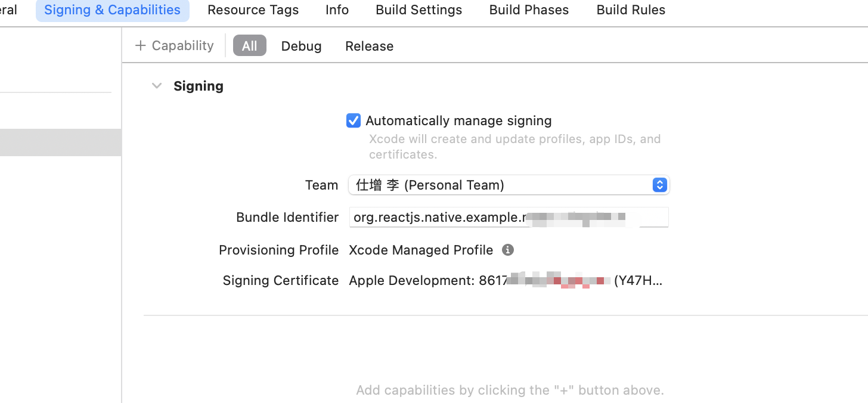Click the info icon beside Xcode Managed Profile
Image resolution: width=868 pixels, height=403 pixels.
(x=508, y=250)
